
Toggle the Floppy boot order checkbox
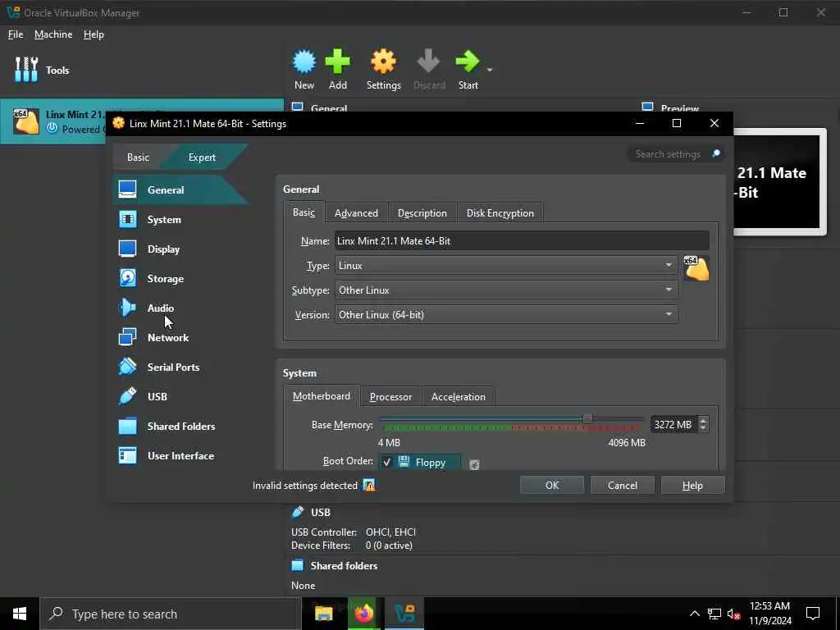click(387, 462)
